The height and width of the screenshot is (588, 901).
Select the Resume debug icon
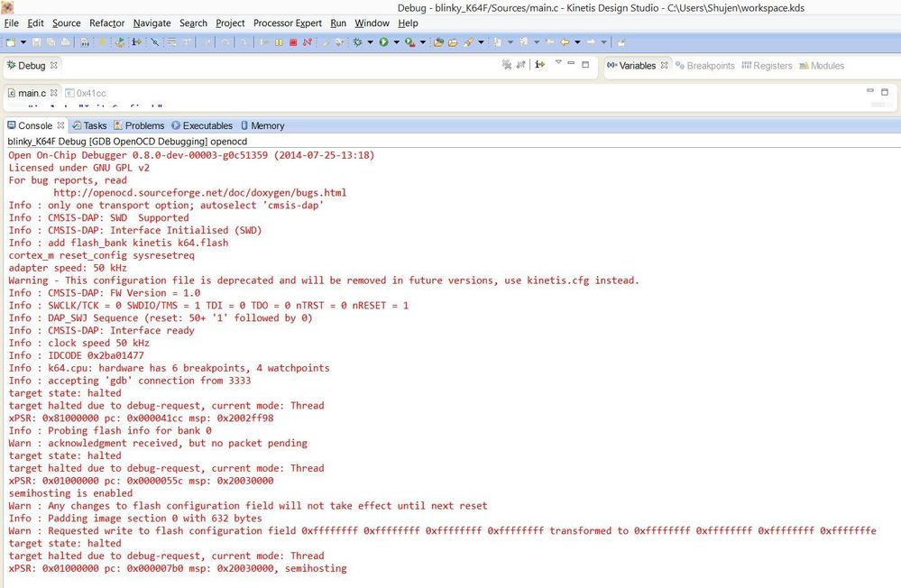(263, 41)
